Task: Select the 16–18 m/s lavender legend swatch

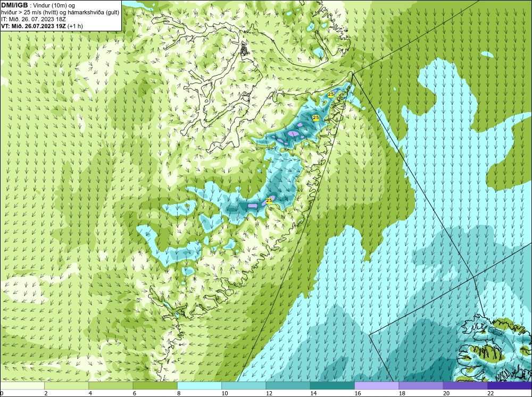Action: tap(377, 386)
